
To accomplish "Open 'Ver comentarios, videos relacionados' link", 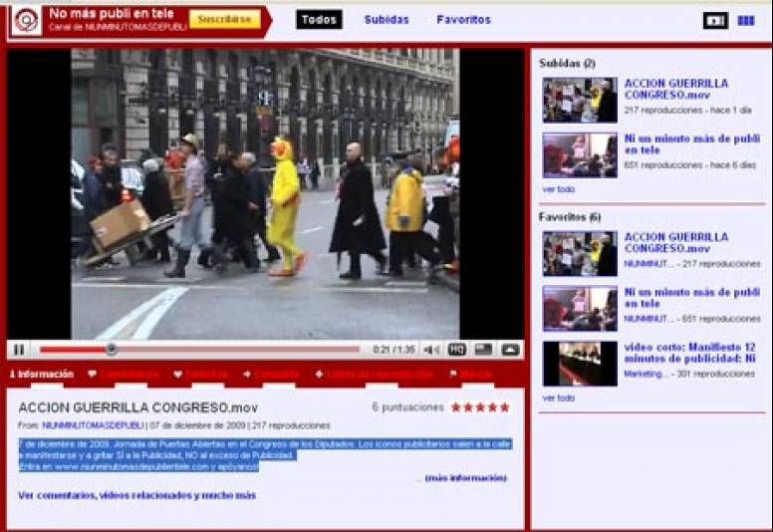I will [x=136, y=495].
